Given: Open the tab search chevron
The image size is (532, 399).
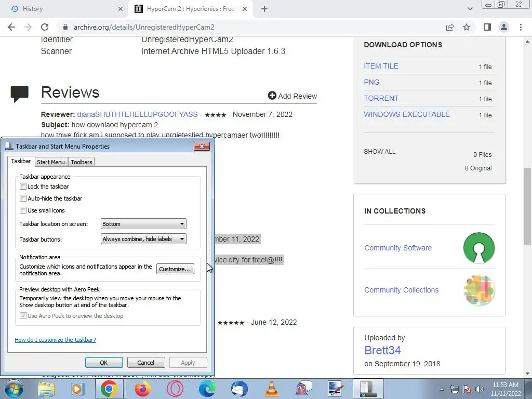Looking at the screenshot, I should (x=470, y=9).
